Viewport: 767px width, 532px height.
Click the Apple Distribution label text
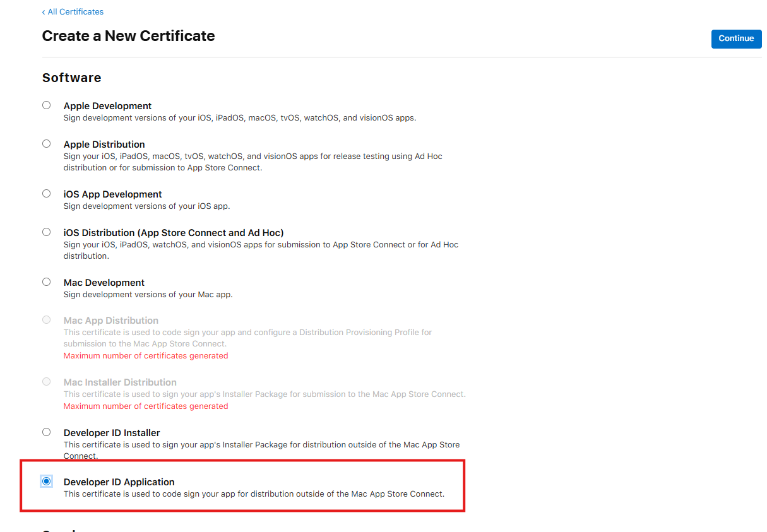pyautogui.click(x=104, y=145)
